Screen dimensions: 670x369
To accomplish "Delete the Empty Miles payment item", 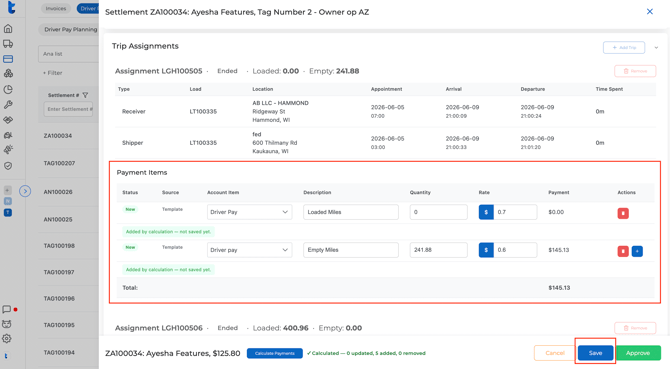I will point(623,251).
